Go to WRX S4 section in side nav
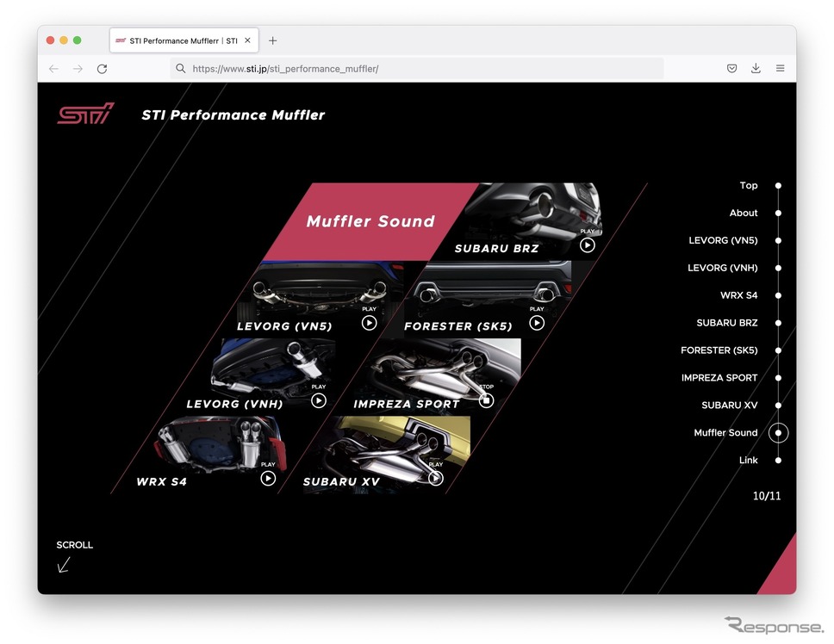 coord(738,295)
